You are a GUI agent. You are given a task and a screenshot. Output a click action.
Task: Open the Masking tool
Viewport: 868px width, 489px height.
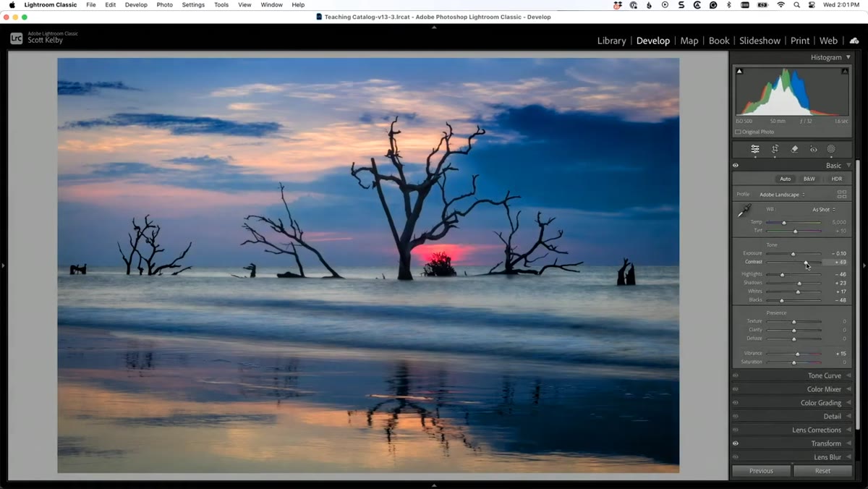(831, 149)
